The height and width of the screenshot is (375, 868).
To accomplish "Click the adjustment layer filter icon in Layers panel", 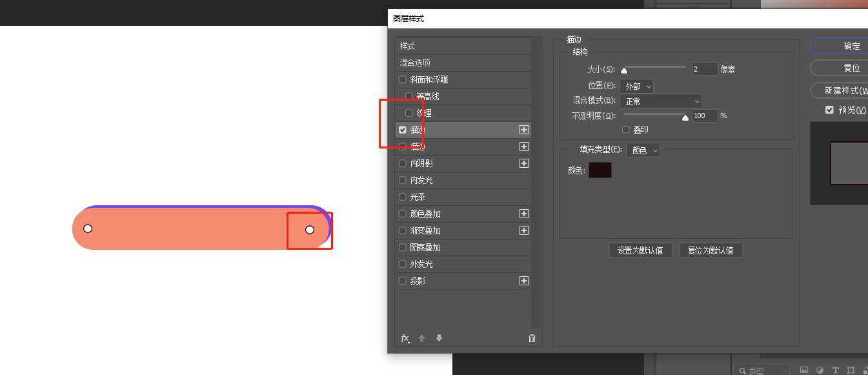I will 821,370.
